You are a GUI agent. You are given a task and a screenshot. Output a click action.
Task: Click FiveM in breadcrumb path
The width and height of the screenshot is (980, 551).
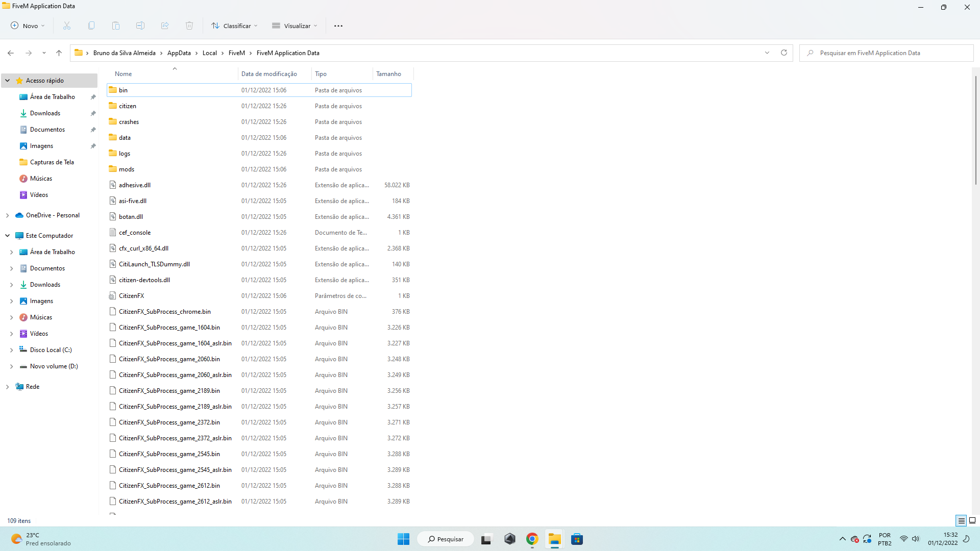click(x=236, y=53)
